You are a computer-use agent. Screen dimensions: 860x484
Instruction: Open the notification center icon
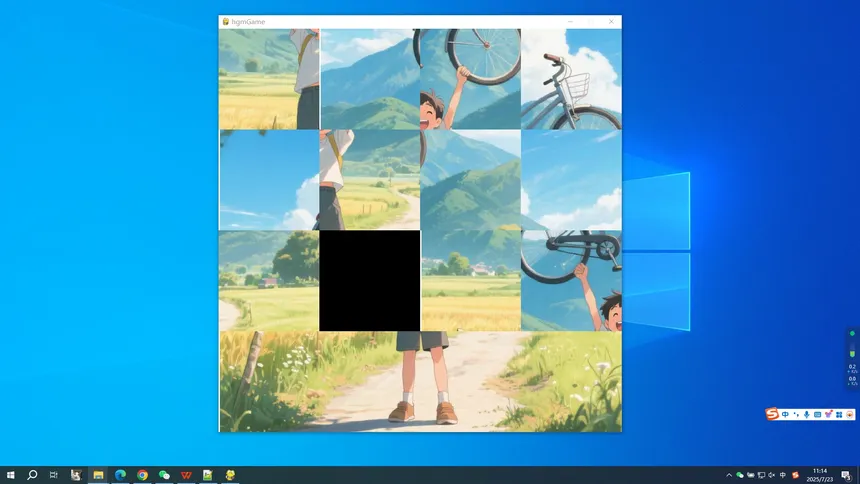(x=847, y=475)
